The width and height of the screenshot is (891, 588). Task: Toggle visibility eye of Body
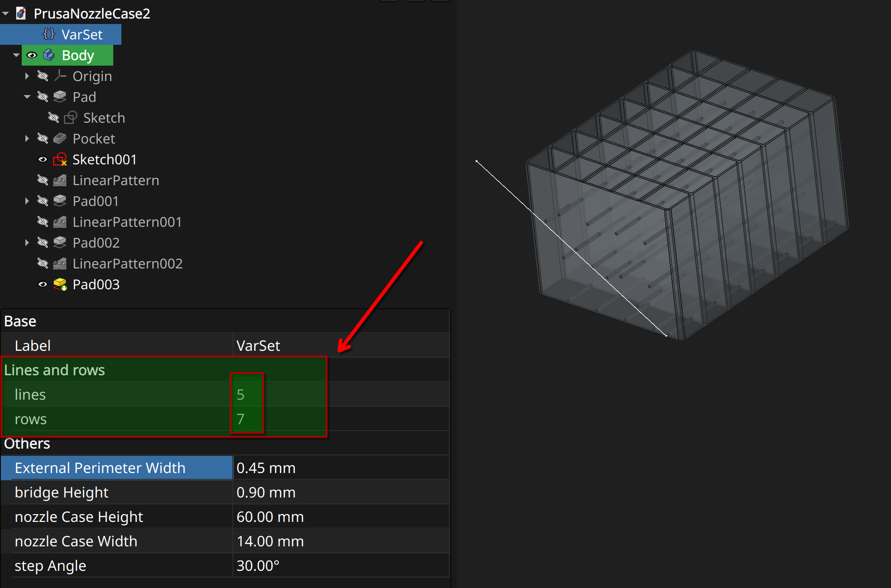point(32,55)
